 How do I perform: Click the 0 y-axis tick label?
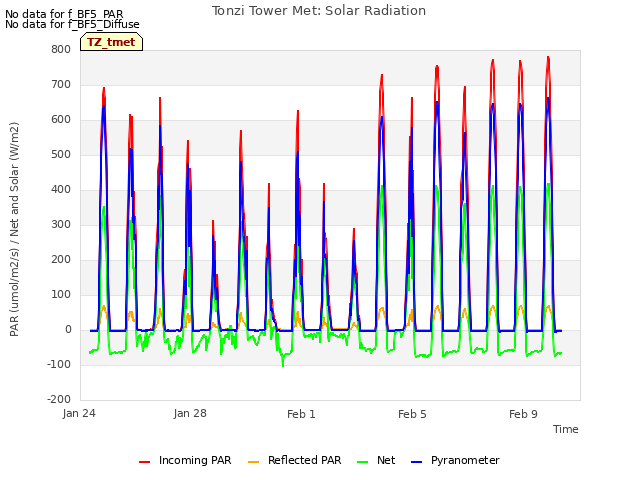[68, 329]
